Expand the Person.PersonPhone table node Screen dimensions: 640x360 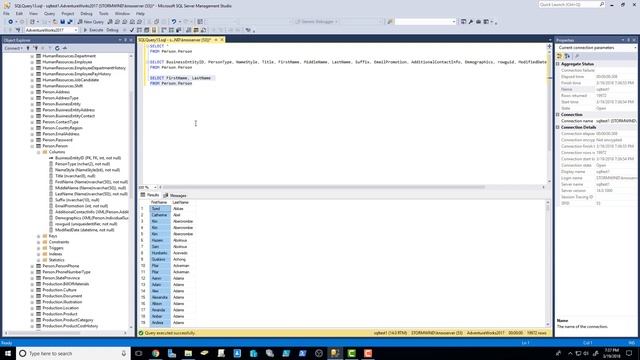click(32, 266)
